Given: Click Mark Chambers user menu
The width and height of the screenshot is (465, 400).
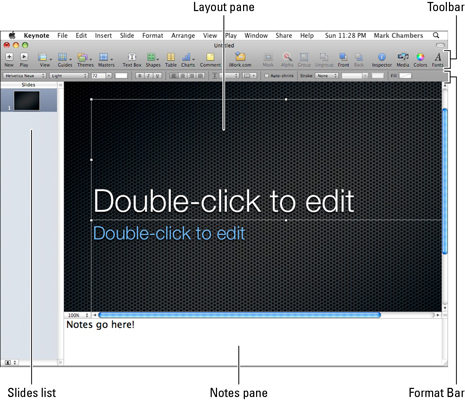Looking at the screenshot, I should pos(398,35).
